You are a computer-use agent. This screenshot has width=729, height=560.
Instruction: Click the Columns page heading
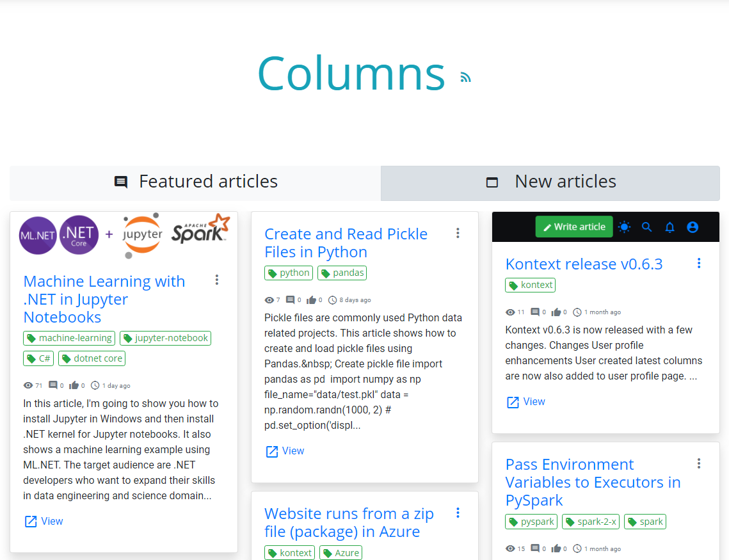[351, 74]
